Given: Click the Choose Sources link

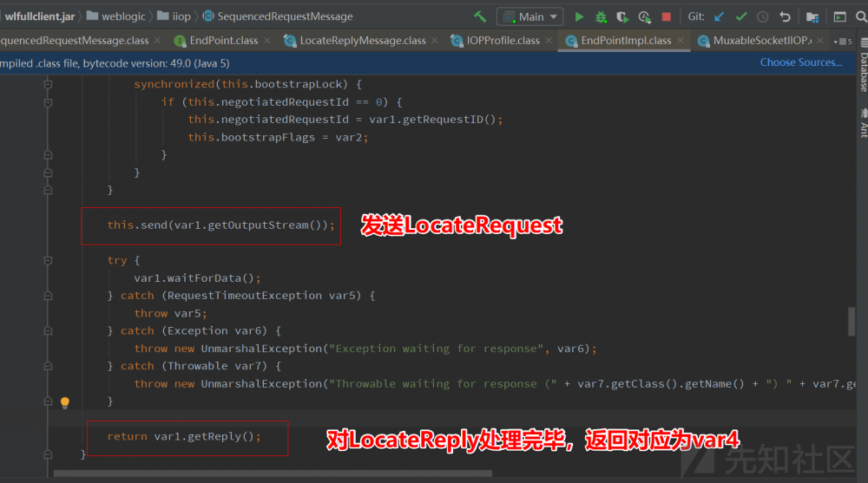Looking at the screenshot, I should click(x=801, y=62).
